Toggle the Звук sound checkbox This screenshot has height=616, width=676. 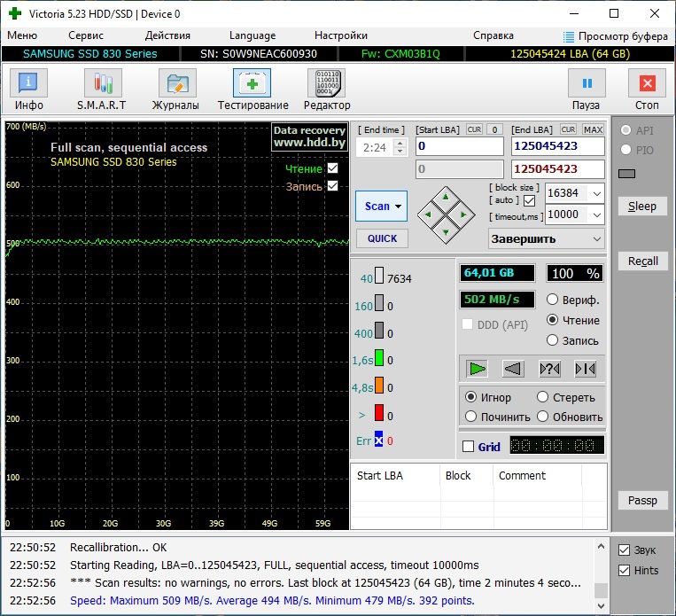click(624, 550)
